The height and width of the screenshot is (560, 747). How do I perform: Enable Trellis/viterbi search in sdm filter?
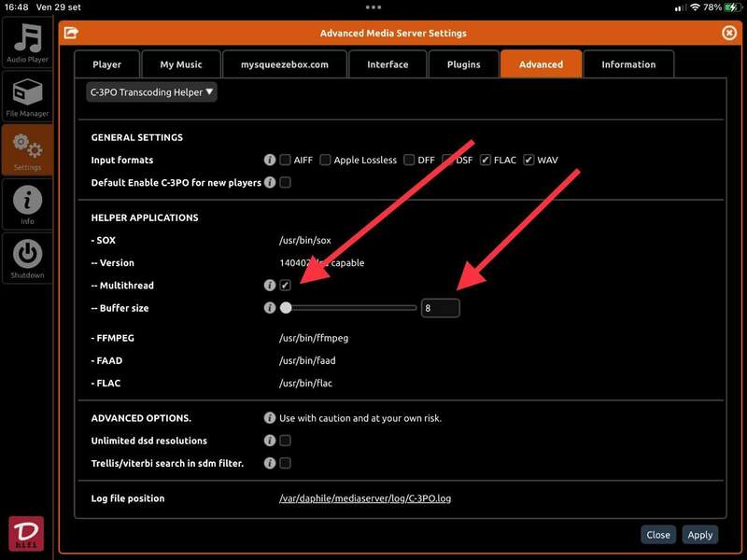(286, 463)
